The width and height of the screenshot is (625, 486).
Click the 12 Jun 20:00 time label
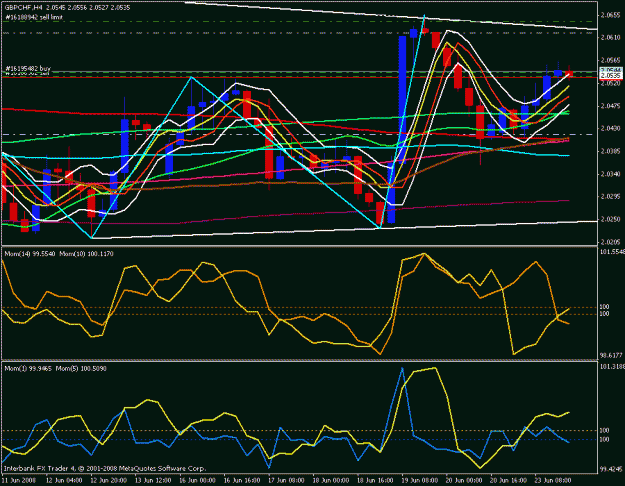pos(110,480)
